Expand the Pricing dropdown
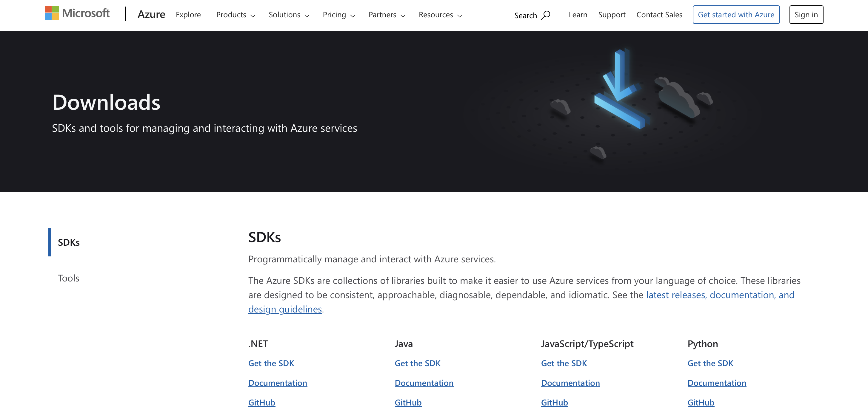The image size is (868, 418). click(x=339, y=15)
